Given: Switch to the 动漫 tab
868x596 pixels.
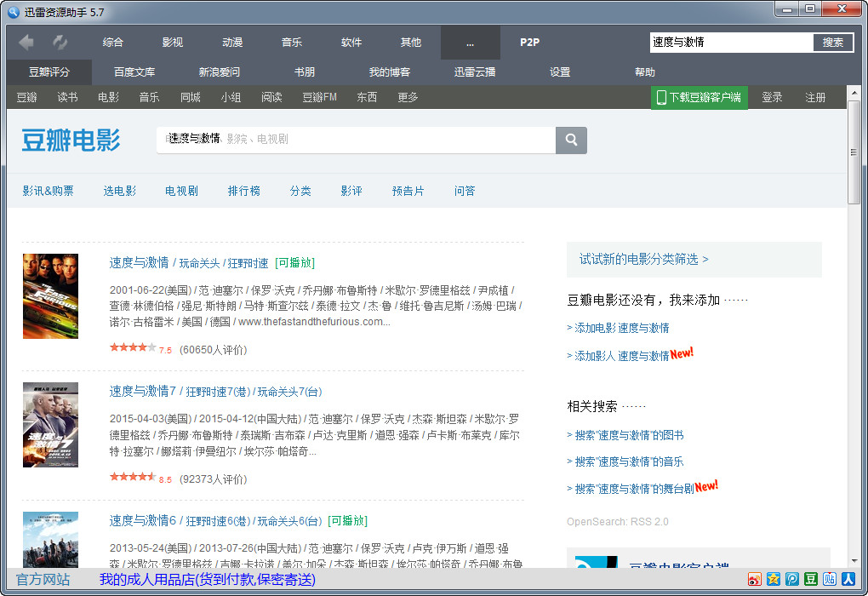Looking at the screenshot, I should pyautogui.click(x=232, y=42).
